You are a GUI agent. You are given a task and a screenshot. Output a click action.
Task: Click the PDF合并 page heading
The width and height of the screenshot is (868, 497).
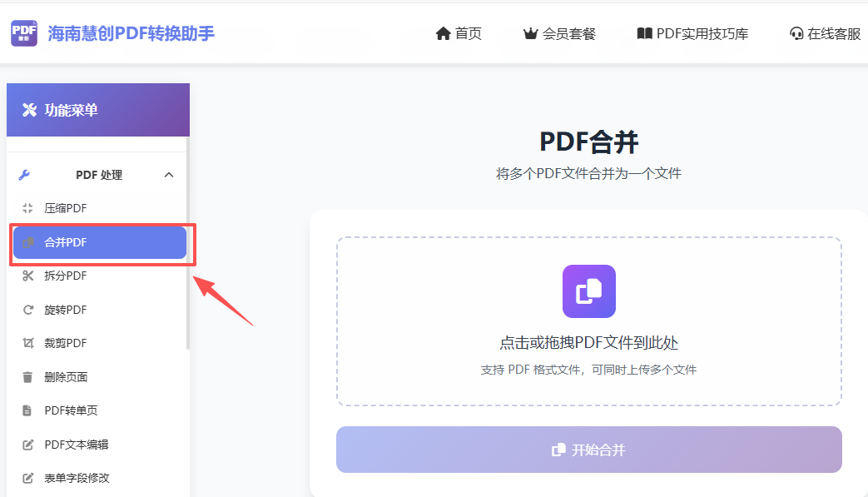pyautogui.click(x=589, y=142)
